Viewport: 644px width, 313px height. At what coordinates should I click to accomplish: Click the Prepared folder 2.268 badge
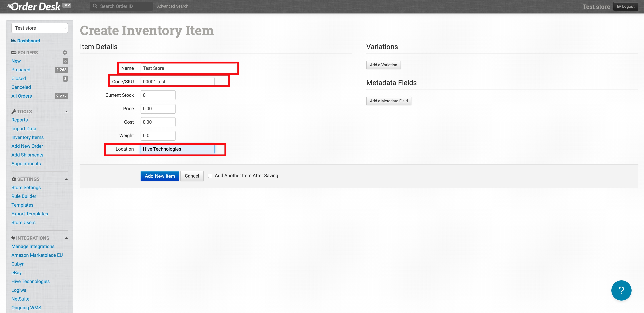pyautogui.click(x=61, y=70)
